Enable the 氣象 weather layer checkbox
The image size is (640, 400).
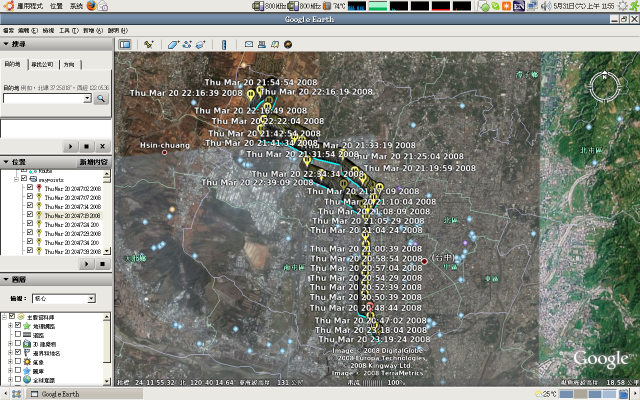(18, 361)
